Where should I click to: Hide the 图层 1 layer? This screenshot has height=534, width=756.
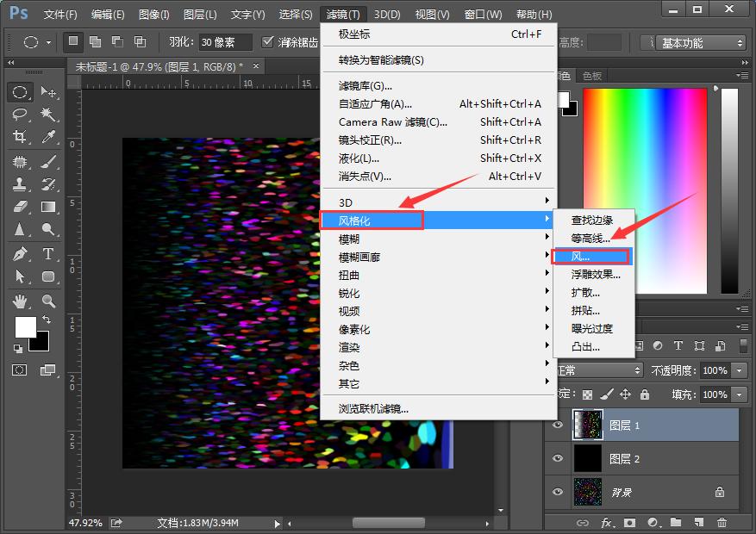tap(556, 424)
